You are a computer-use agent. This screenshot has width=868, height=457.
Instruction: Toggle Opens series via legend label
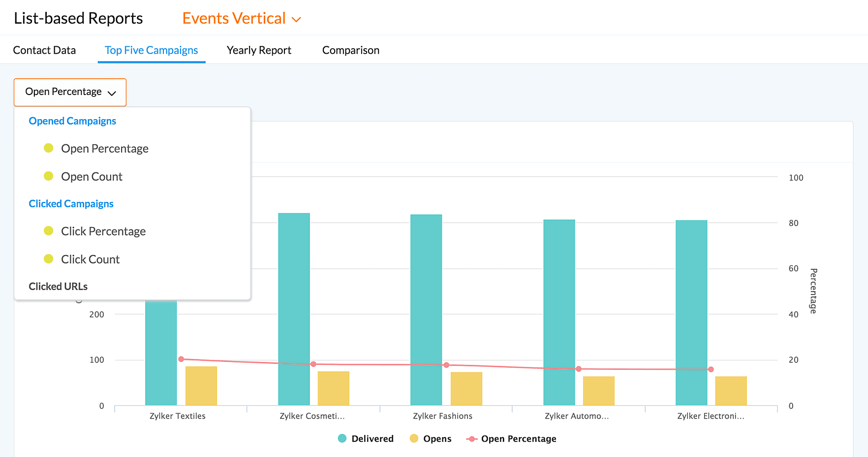pos(437,439)
